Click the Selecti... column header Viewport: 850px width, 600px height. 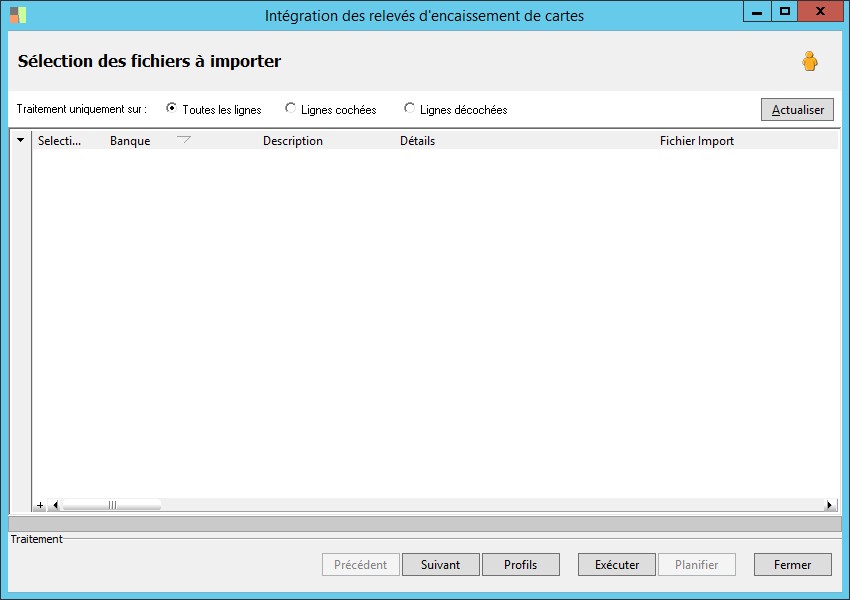(x=59, y=141)
